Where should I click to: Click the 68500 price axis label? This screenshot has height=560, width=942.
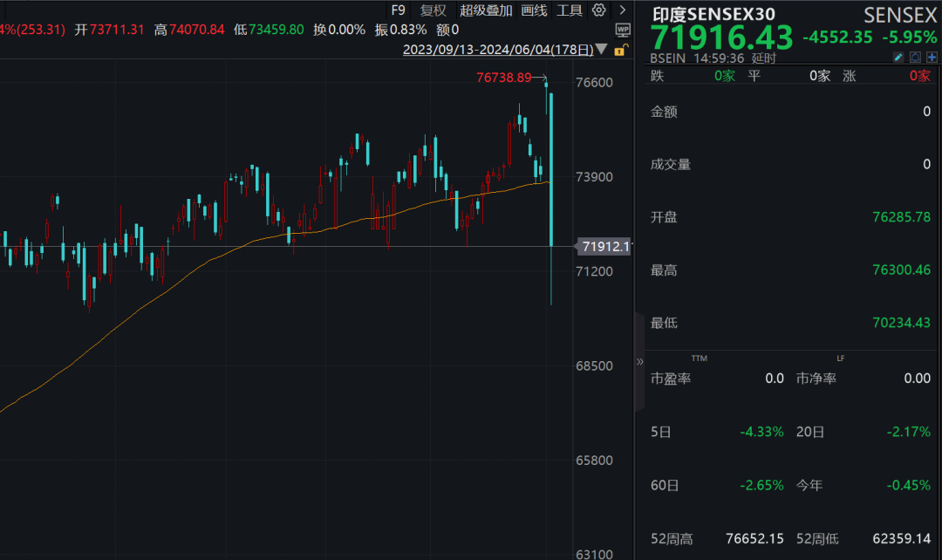click(x=594, y=366)
